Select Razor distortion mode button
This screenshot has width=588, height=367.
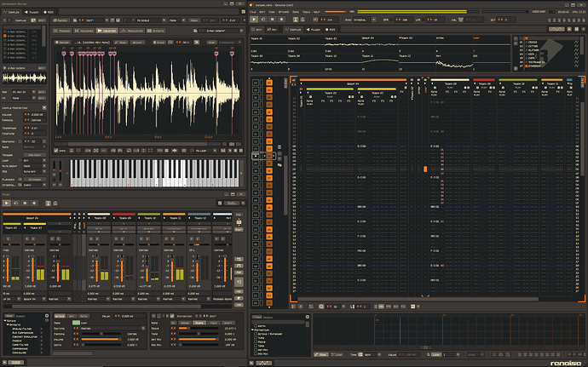tap(184, 323)
